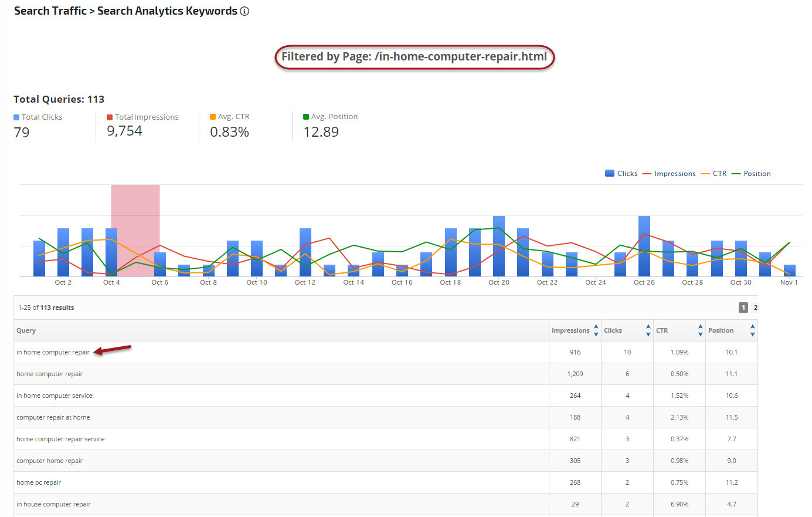812x517 pixels.
Task: Go to results page 2
Action: pyautogui.click(x=755, y=308)
